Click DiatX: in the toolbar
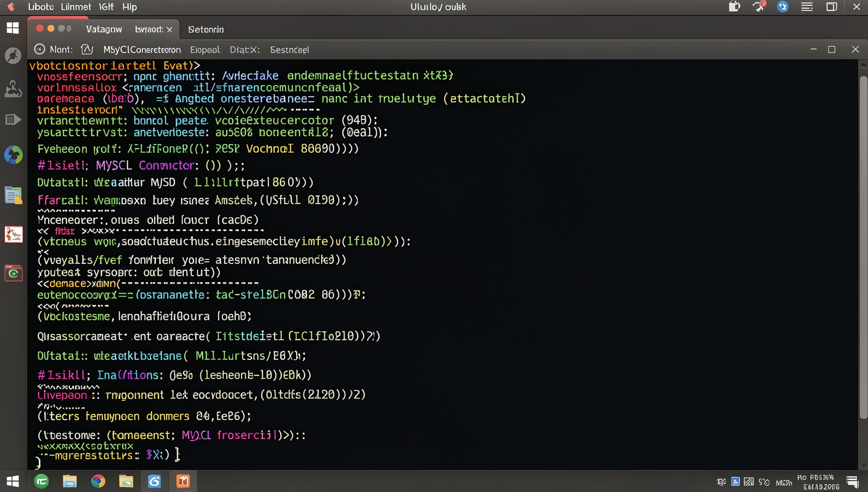Viewport: 868px width, 492px height. coord(245,49)
